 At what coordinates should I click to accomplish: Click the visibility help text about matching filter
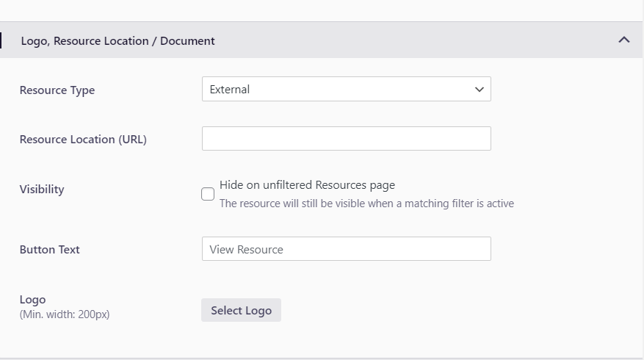click(x=366, y=204)
